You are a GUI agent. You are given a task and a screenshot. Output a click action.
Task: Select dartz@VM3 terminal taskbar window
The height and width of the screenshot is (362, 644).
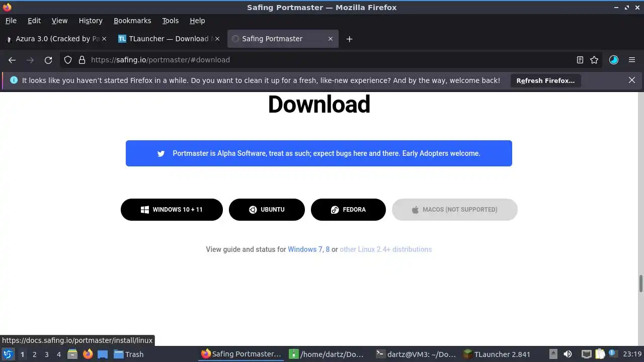pos(417,354)
